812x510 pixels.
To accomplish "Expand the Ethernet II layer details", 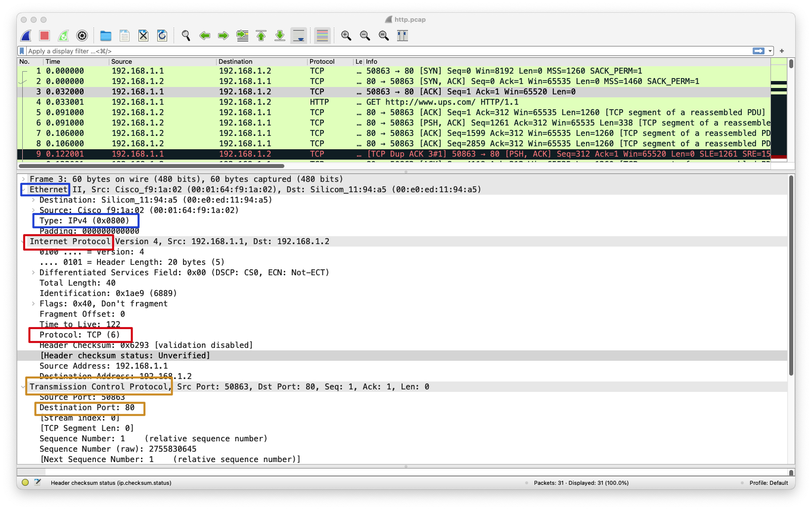I will click(24, 189).
